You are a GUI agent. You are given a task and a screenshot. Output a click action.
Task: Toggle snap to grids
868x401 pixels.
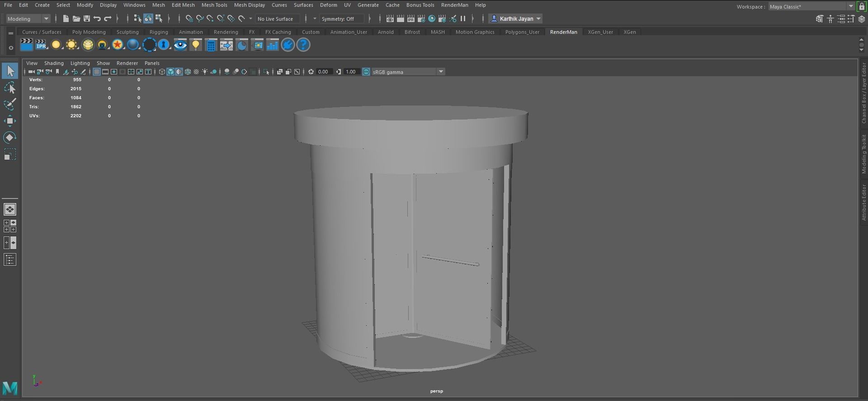tap(189, 19)
